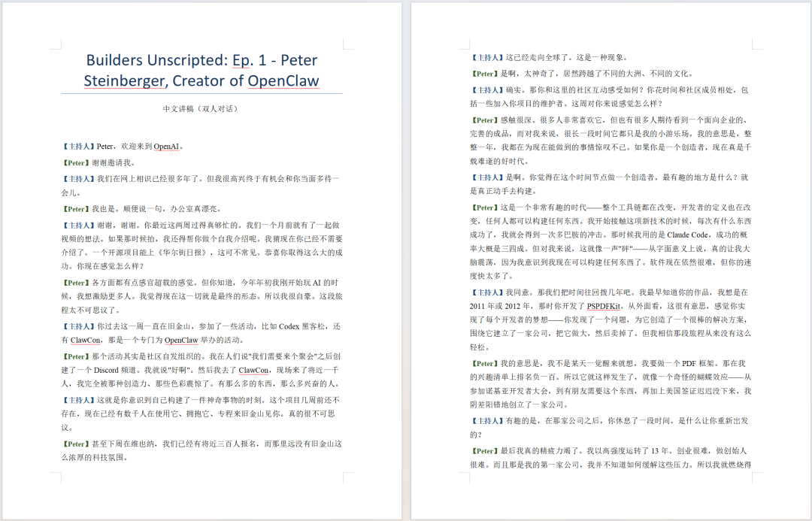Click the text "甚至下周在维也纳"

tap(125, 444)
